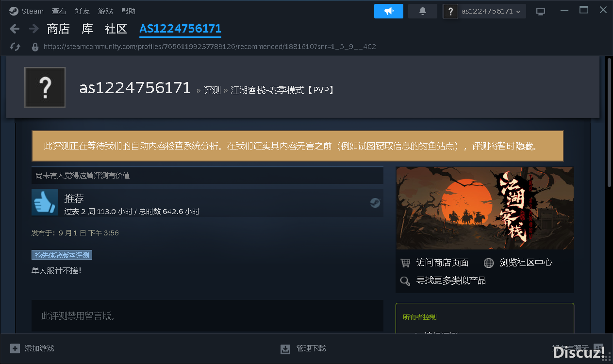This screenshot has height=364, width=613.
Task: Click the Steam logo in title bar
Action: click(x=14, y=11)
